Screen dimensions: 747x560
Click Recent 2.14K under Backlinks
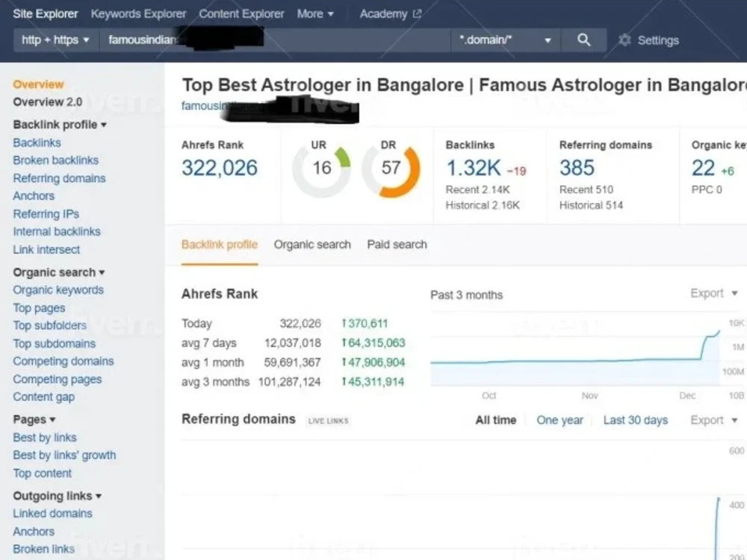pos(478,190)
